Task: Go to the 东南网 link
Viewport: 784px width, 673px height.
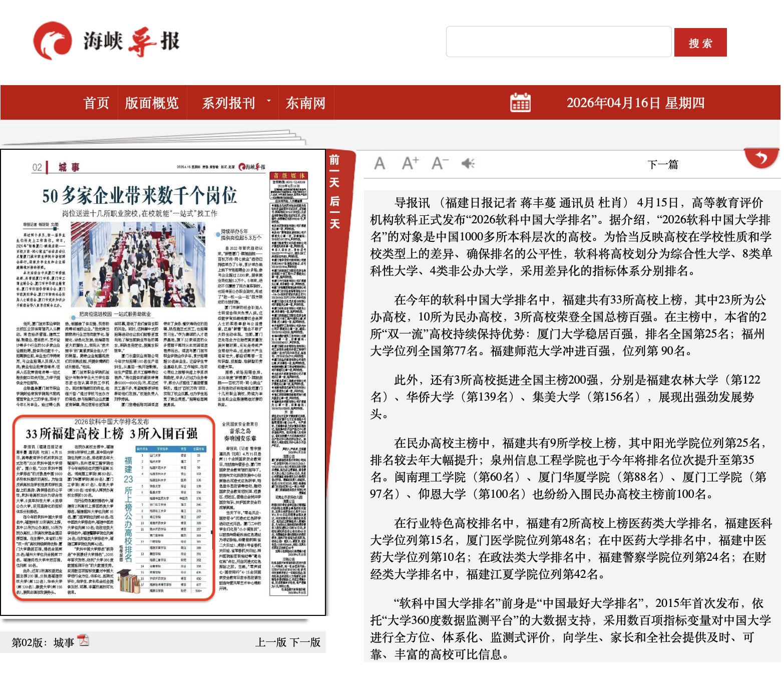Action: (305, 103)
